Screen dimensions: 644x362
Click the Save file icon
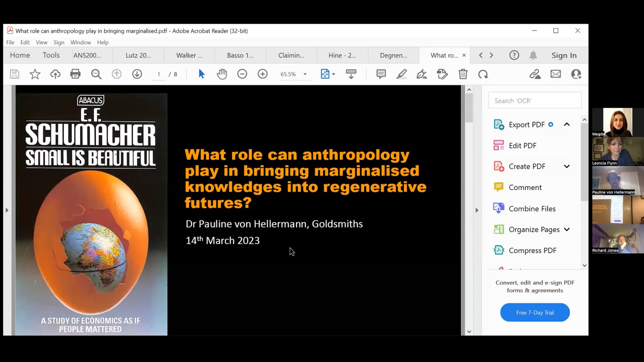pos(14,74)
